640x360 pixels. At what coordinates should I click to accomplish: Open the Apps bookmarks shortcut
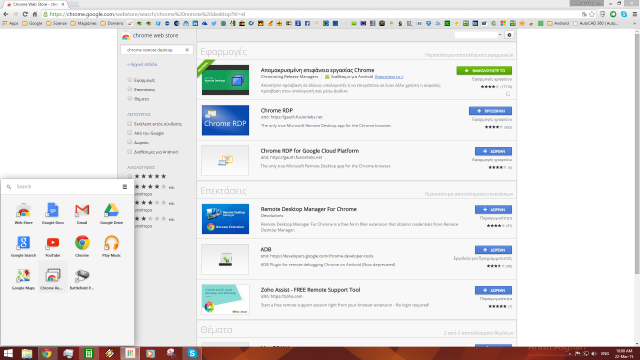click(x=11, y=23)
